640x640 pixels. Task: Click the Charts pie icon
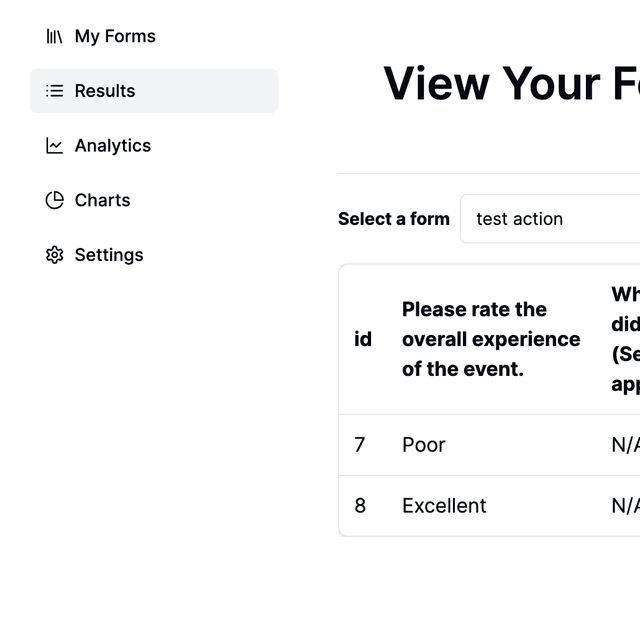pyautogui.click(x=54, y=200)
